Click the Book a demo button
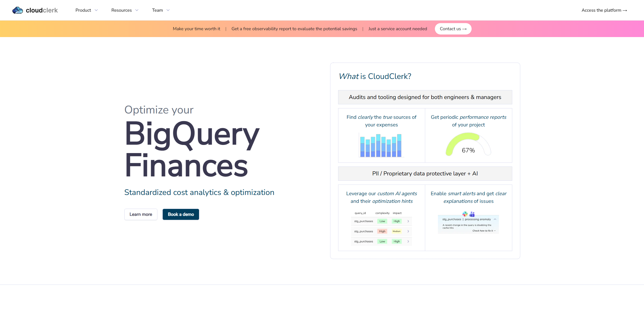644x314 pixels. [181, 214]
